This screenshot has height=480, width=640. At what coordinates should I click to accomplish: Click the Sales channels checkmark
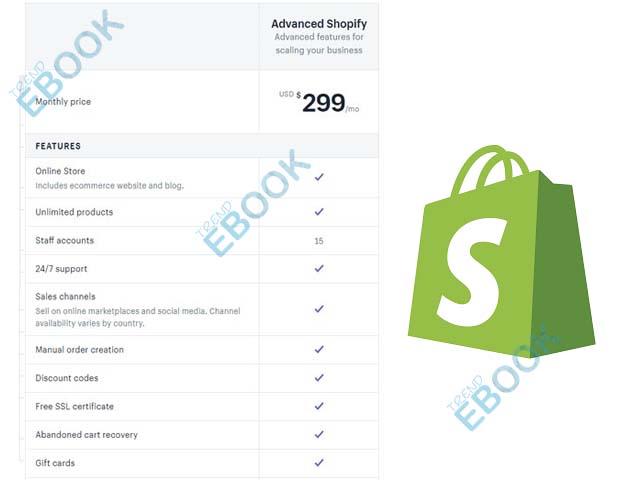click(x=319, y=309)
